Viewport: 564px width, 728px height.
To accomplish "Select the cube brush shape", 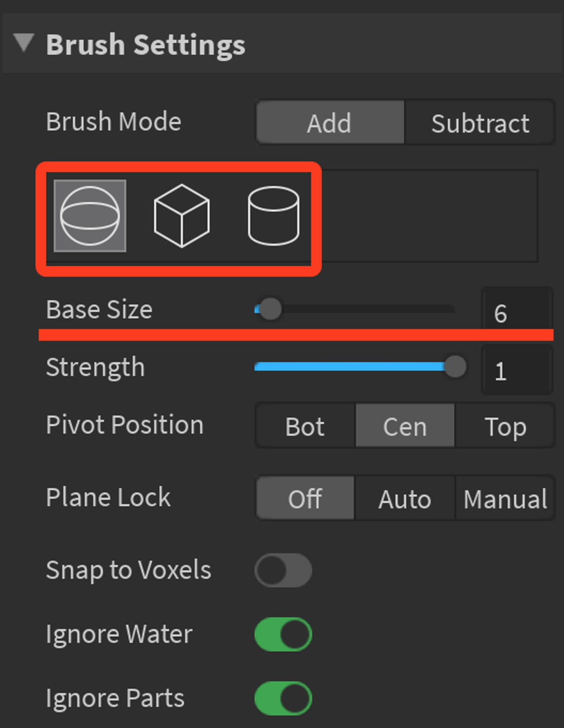I will pos(182,216).
